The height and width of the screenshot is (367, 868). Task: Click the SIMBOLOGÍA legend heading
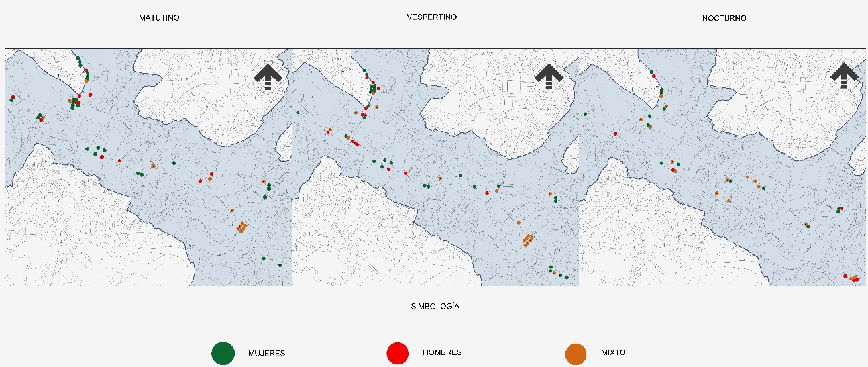pyautogui.click(x=435, y=307)
